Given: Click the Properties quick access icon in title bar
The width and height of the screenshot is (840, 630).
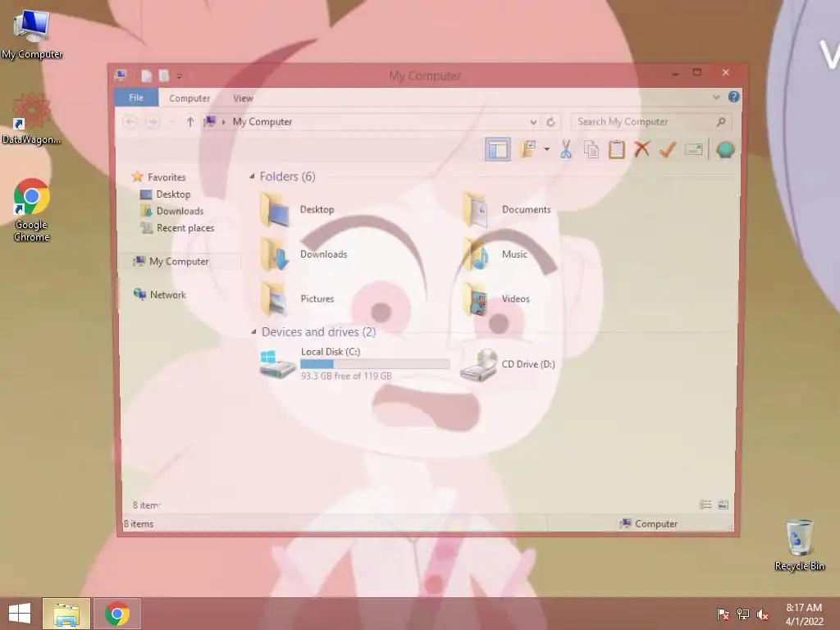Looking at the screenshot, I should tap(146, 75).
